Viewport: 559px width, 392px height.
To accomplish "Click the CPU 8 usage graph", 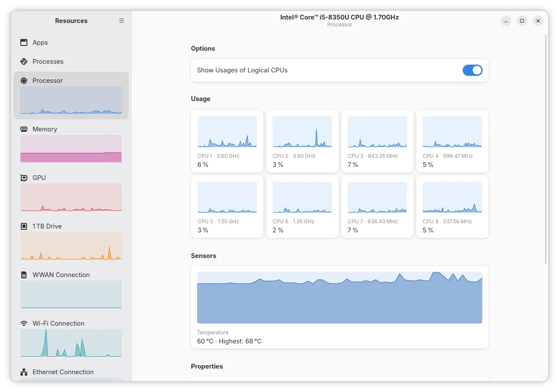I will coord(452,198).
